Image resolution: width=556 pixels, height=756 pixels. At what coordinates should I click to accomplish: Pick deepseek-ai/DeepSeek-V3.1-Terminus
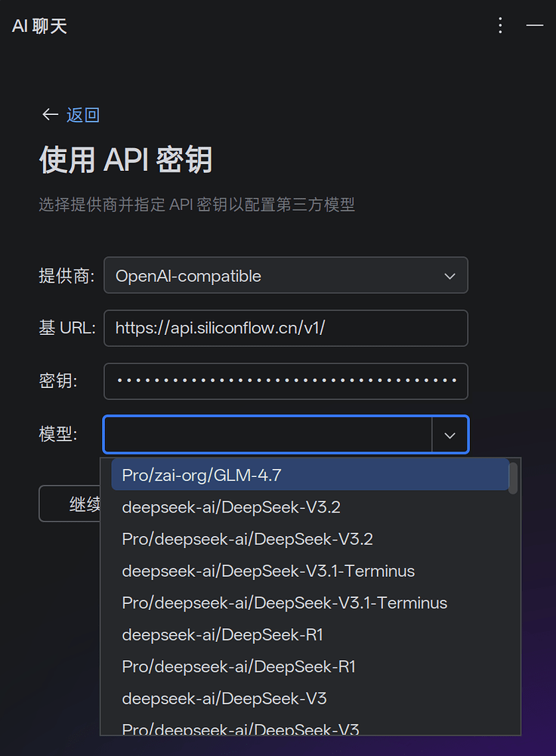tap(310, 571)
